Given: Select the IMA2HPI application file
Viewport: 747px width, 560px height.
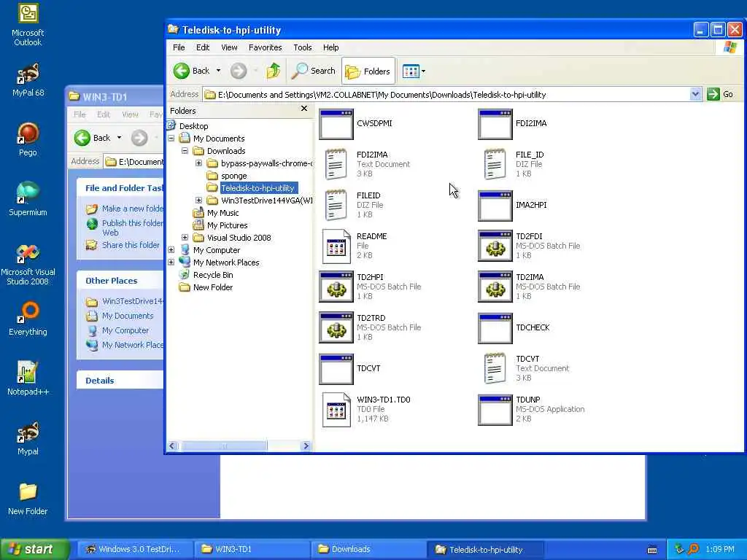Looking at the screenshot, I should click(513, 205).
